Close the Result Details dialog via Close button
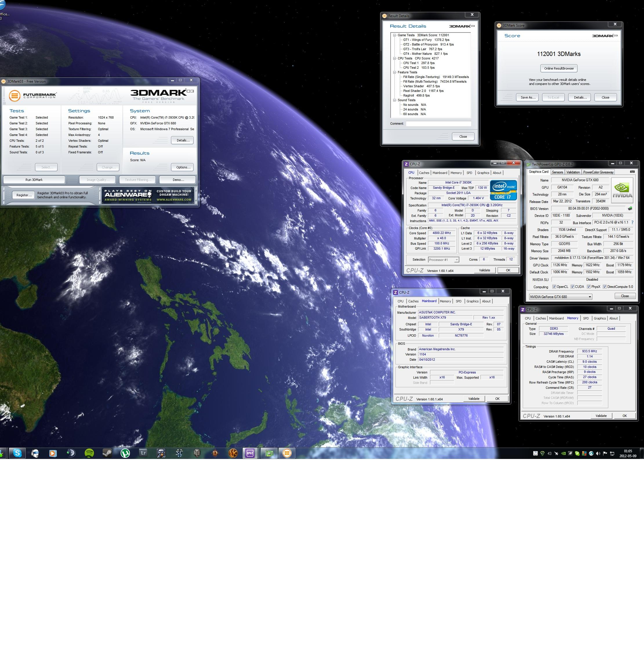 (x=463, y=137)
